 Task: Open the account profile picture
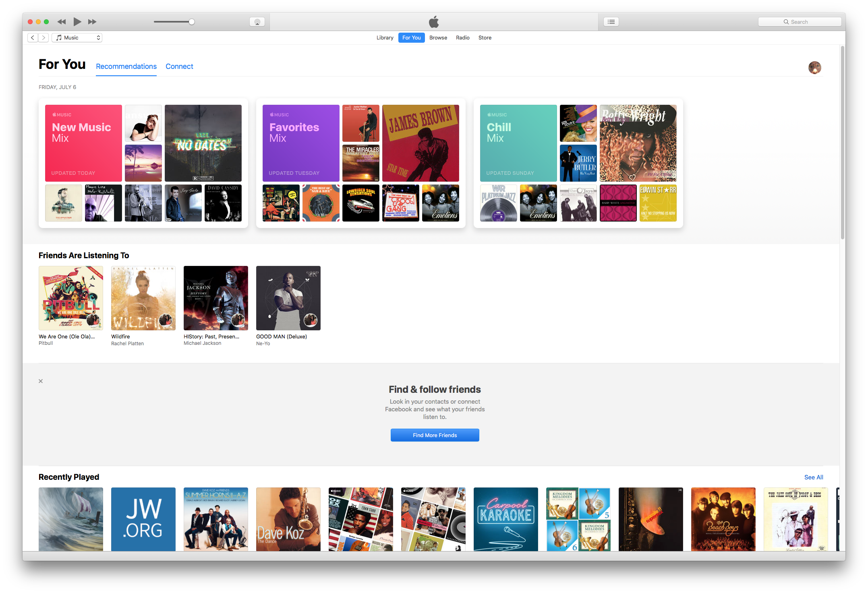[x=814, y=67]
